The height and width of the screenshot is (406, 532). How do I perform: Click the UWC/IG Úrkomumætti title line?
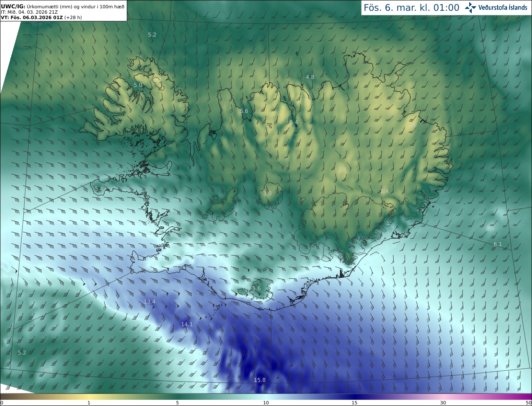pyautogui.click(x=63, y=6)
